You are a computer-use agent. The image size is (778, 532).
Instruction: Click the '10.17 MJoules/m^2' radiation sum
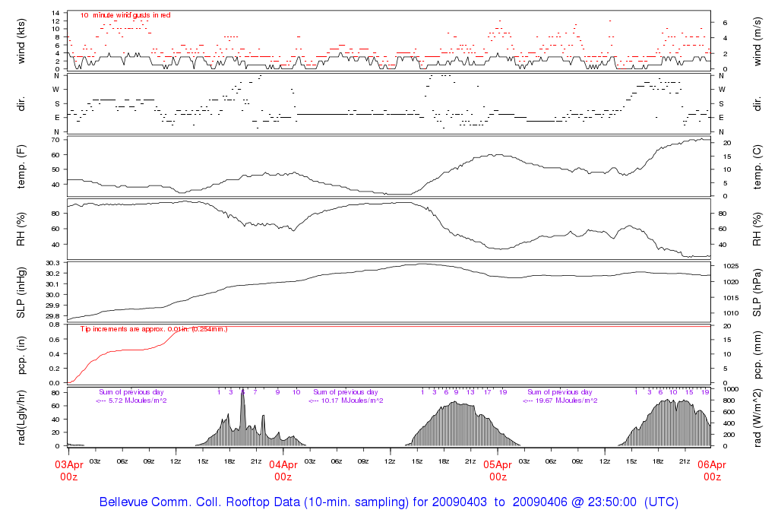pyautogui.click(x=352, y=401)
